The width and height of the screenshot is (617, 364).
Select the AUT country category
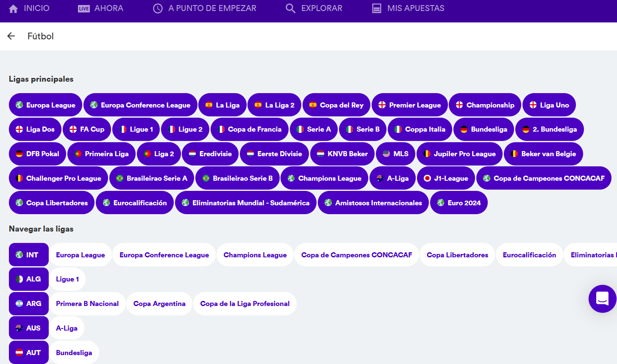point(28,353)
